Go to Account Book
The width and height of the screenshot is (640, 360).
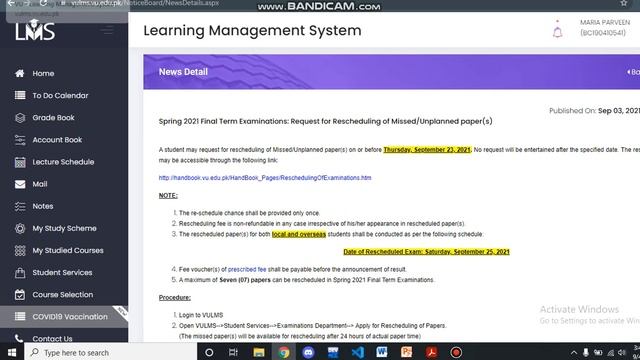point(57,140)
